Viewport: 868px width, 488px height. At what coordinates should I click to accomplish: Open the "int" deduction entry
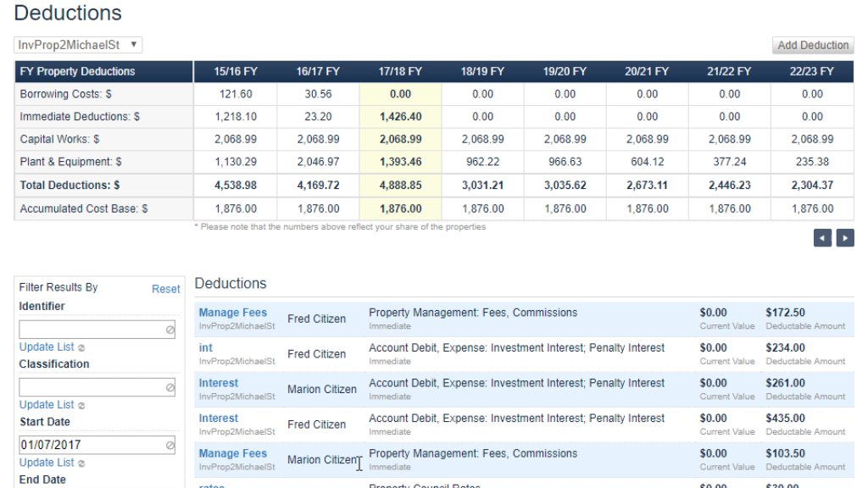point(206,347)
